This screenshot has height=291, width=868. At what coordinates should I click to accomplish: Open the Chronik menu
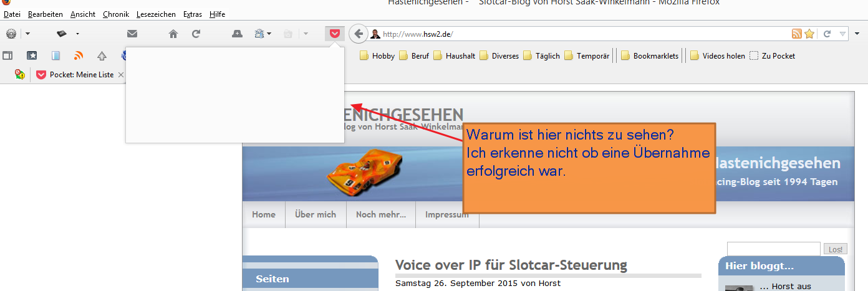(x=116, y=14)
